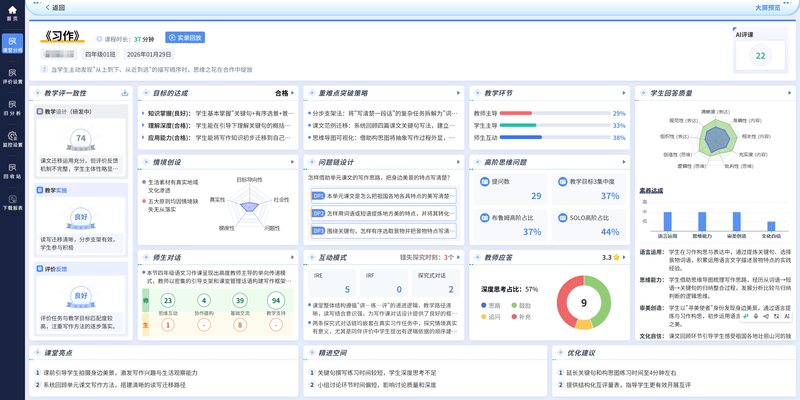Click the IRF count 0 card
This screenshot has width=800, height=400.
pyautogui.click(x=384, y=283)
